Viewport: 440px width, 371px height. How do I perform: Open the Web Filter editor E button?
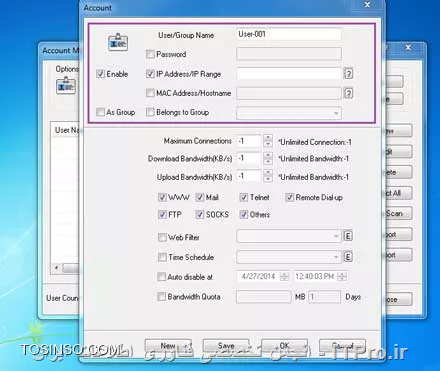click(x=348, y=236)
